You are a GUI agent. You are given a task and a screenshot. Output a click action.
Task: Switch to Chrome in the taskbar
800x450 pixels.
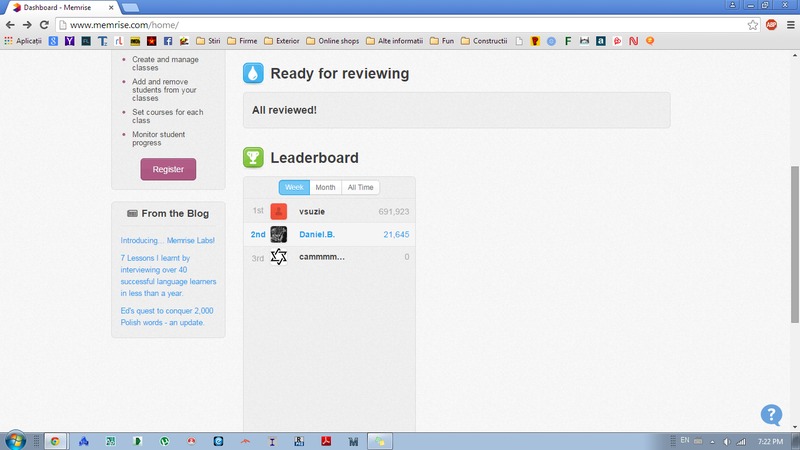55,441
